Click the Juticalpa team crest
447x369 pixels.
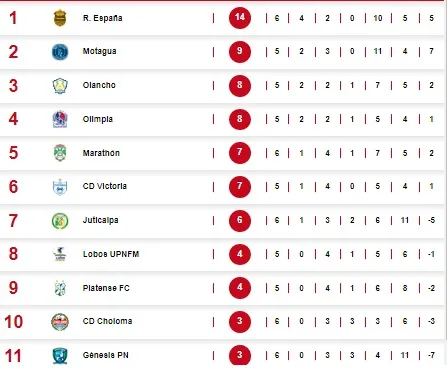[60, 221]
